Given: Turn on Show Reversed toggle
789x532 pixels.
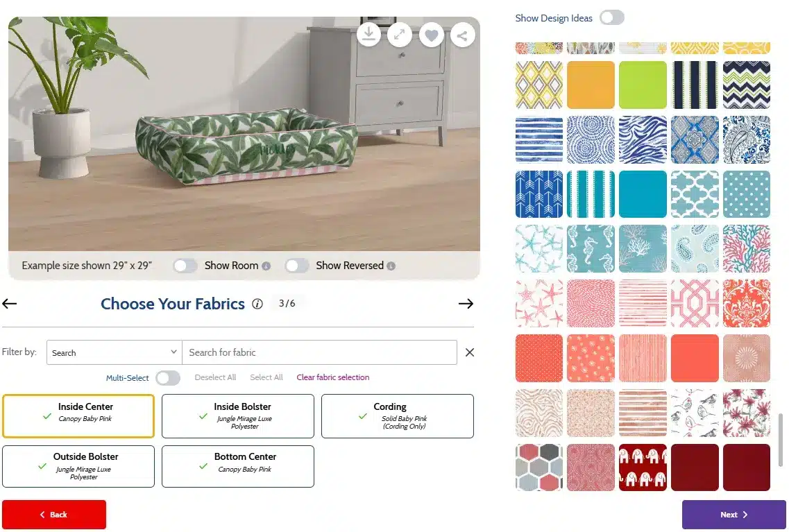Looking at the screenshot, I should pyautogui.click(x=296, y=266).
